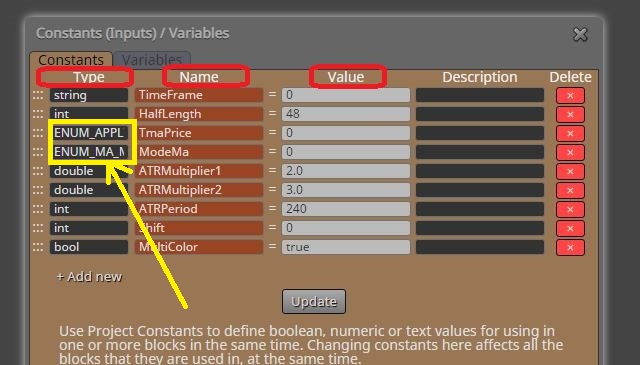Edit the ModeMa name field
Screen dimensions: 640x365
click(199, 152)
